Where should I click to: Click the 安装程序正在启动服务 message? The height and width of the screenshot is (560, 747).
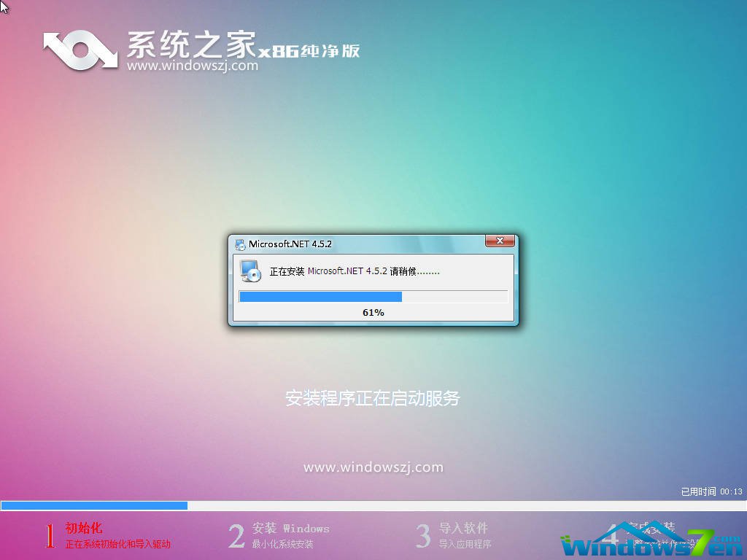pos(373,398)
